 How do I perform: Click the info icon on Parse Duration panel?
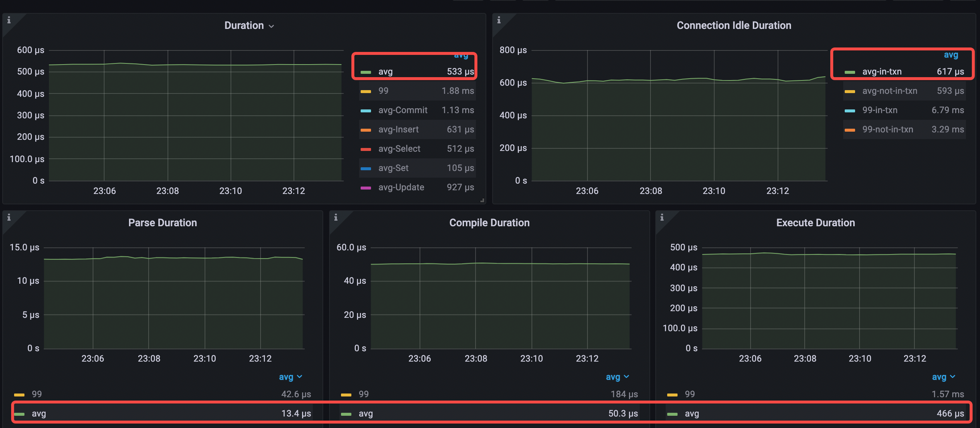click(9, 217)
